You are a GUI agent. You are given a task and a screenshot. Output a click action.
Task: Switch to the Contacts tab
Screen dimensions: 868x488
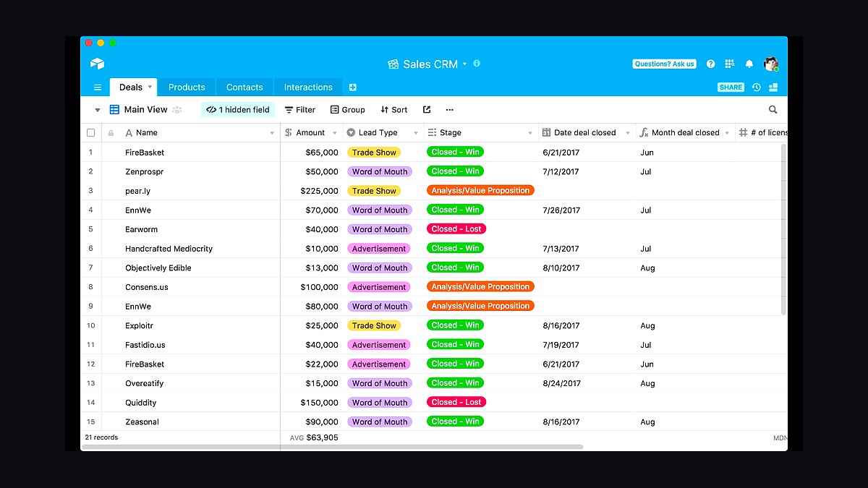[244, 87]
